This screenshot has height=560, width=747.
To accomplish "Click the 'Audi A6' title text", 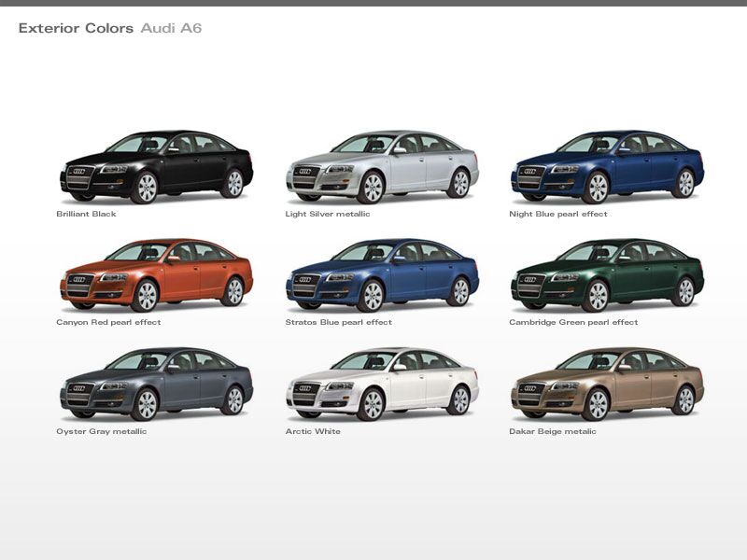I will click(x=171, y=28).
